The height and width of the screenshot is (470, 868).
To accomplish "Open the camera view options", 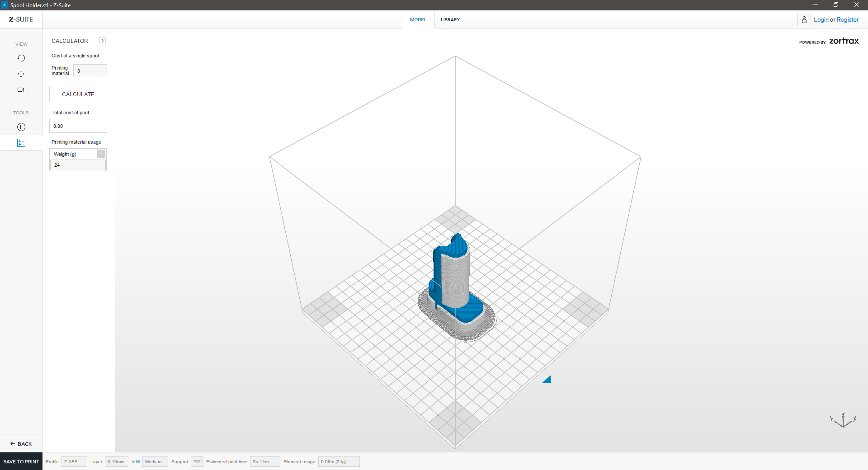I will [21, 89].
